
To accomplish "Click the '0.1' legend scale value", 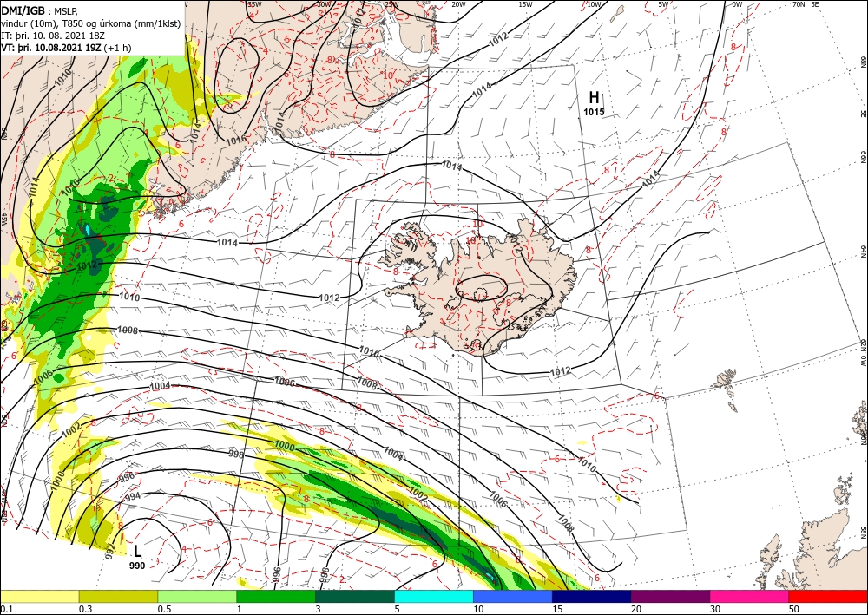I will point(5,609).
